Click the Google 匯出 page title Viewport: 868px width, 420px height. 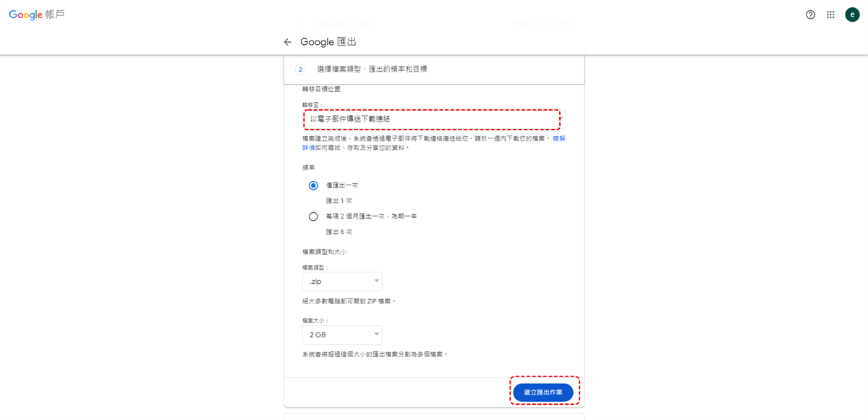tap(328, 42)
